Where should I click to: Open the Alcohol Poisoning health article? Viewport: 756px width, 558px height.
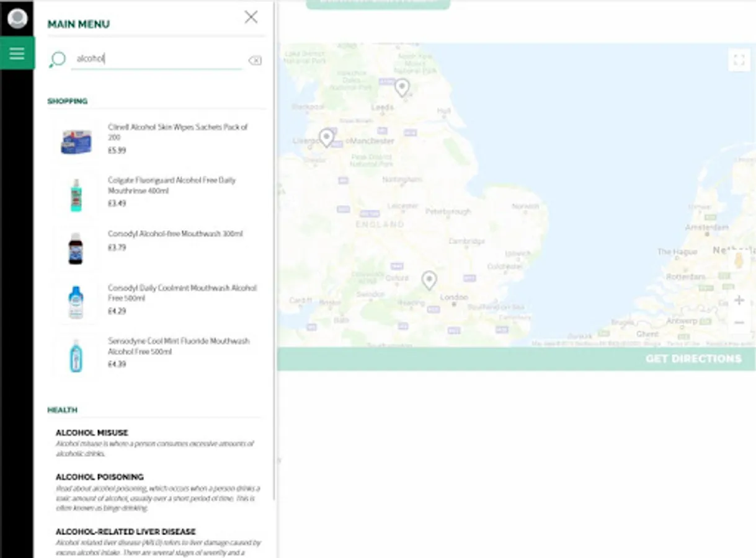pyautogui.click(x=99, y=477)
